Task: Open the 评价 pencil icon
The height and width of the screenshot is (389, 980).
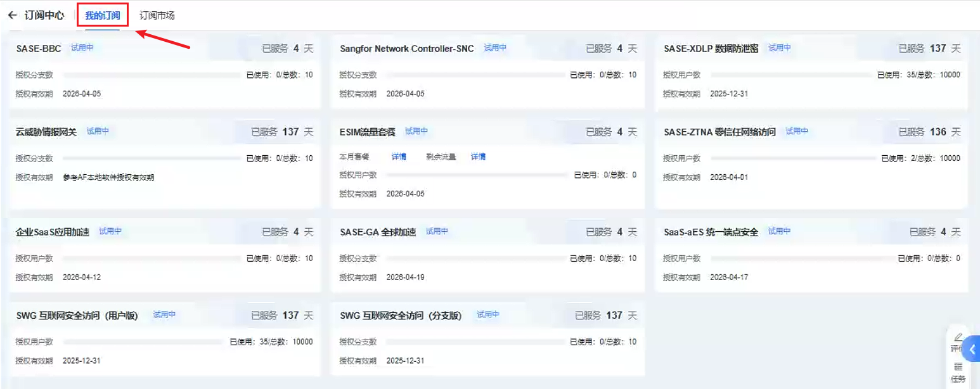Action: [958, 337]
